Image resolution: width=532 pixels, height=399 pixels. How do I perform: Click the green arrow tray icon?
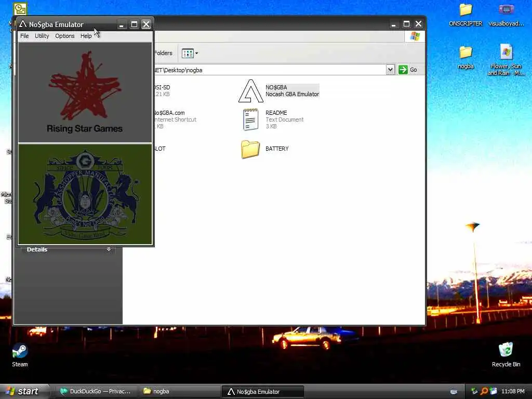[474, 392]
